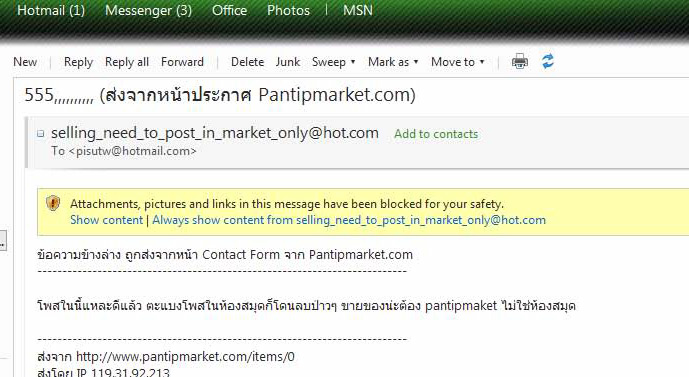This screenshot has width=689, height=377.
Task: Select Photos in the header
Action: [x=288, y=10]
